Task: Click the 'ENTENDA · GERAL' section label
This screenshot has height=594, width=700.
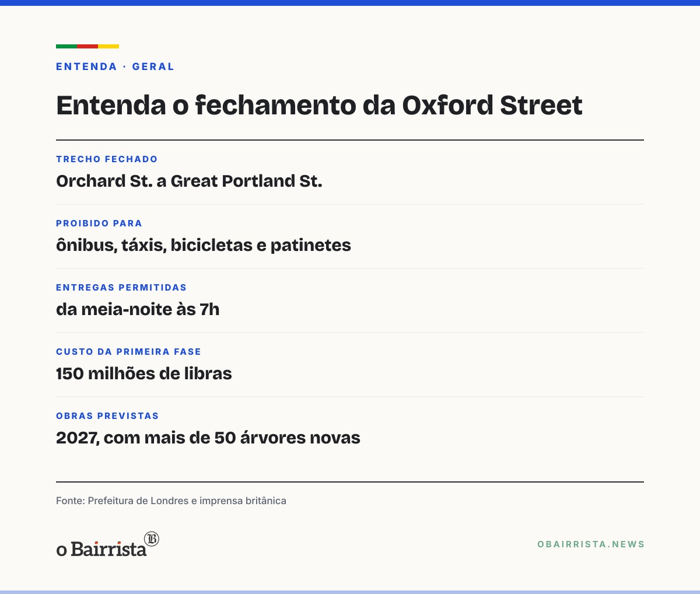Action: (115, 67)
